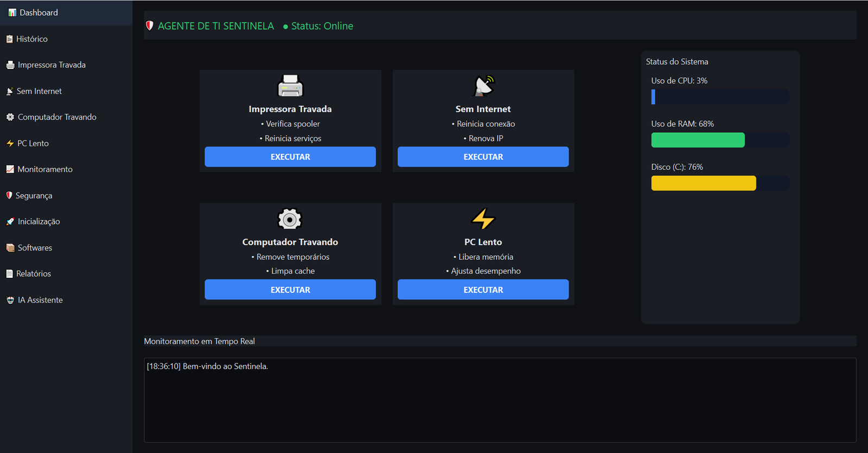Click the shield icon next to AGENTE DE TI SENTINELA

click(x=150, y=25)
